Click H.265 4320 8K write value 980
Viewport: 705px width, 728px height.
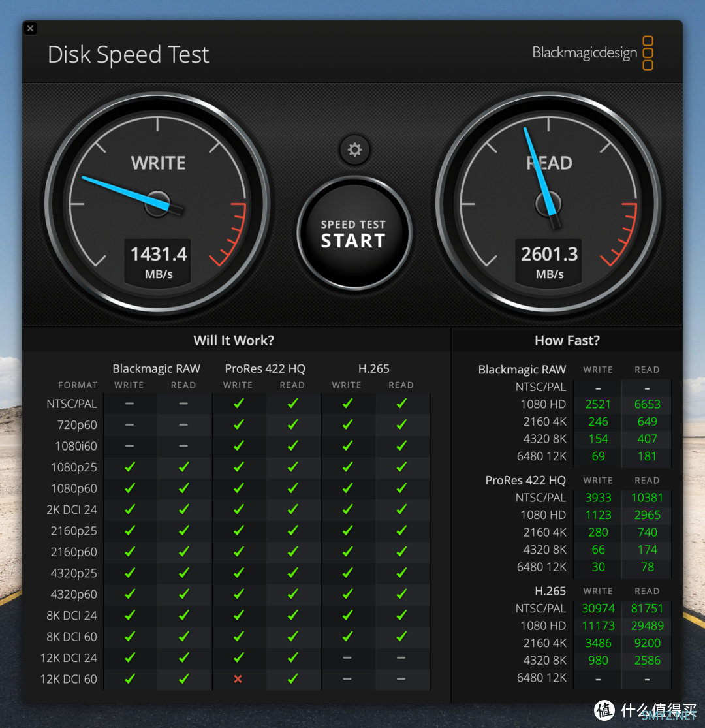pos(598,660)
